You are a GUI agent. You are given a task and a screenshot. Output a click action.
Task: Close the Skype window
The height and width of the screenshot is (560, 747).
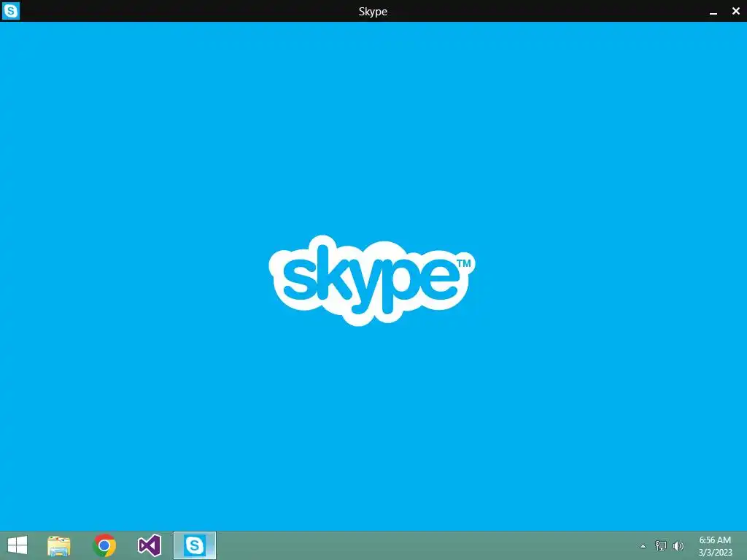735,11
